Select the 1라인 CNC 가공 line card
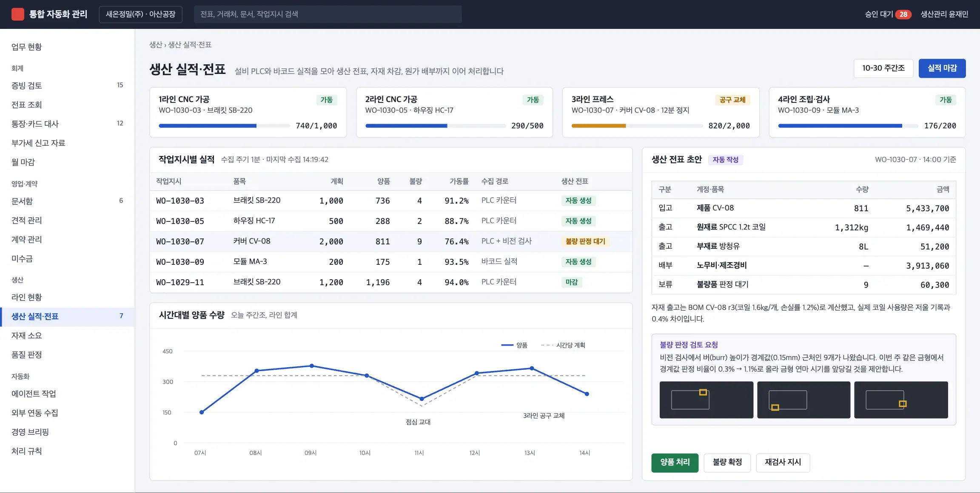The image size is (980, 493). coord(248,112)
